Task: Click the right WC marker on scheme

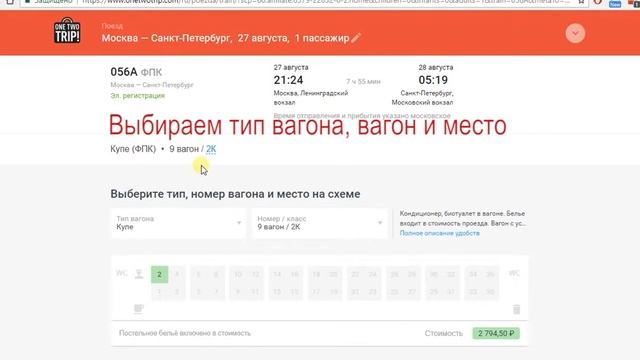Action: 514,273
